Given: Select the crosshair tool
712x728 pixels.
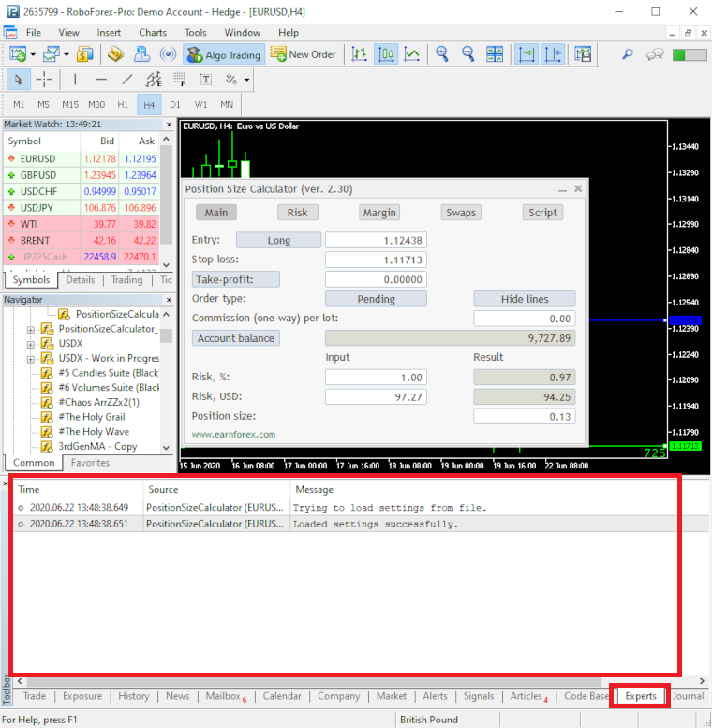Looking at the screenshot, I should (x=44, y=80).
